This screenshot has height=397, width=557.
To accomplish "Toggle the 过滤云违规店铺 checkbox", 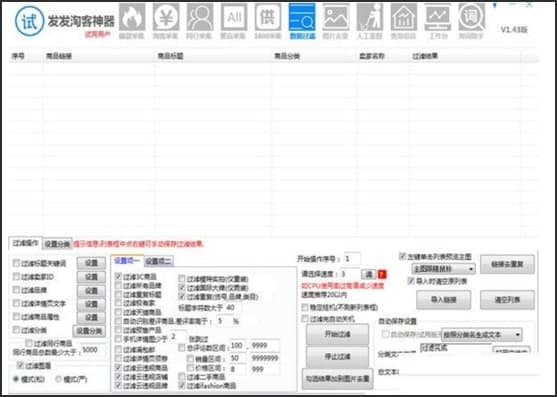I will (119, 376).
